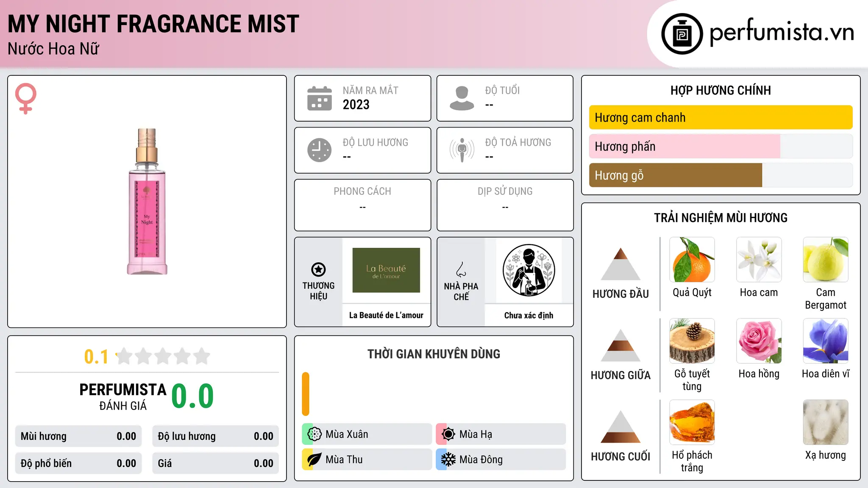Click the Hổ phách trắng note label
This screenshot has width=868, height=488.
(692, 461)
